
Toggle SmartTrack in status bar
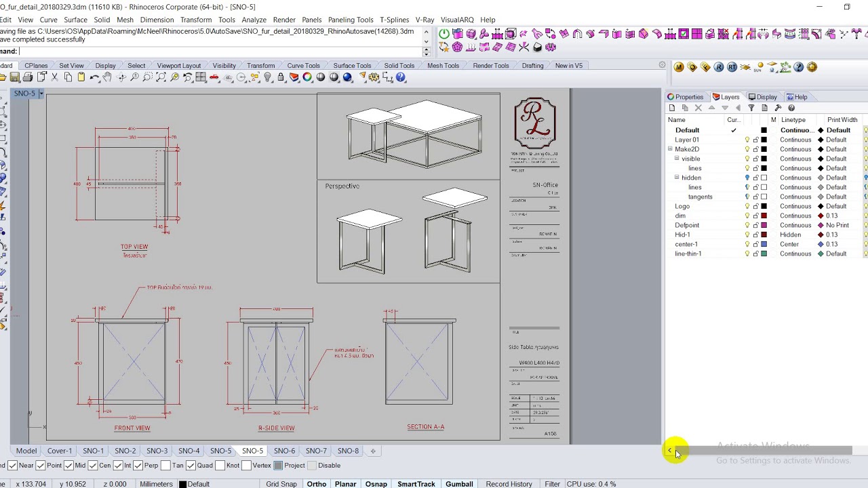(x=416, y=484)
